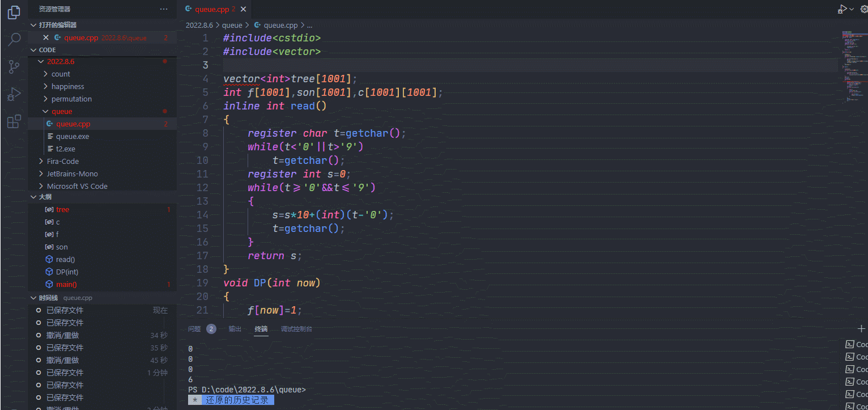
Task: Close queue.cpp in open editors list
Action: pos(46,37)
